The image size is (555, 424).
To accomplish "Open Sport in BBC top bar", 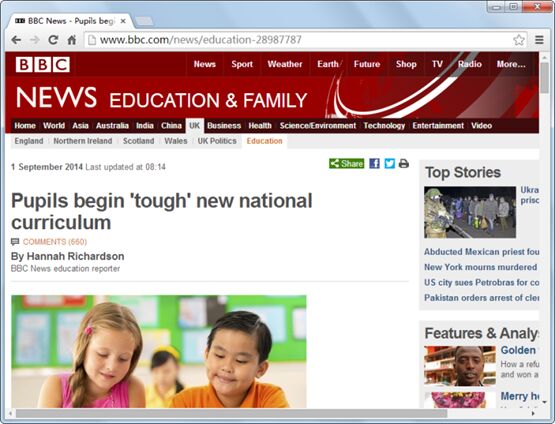I will pos(242,64).
